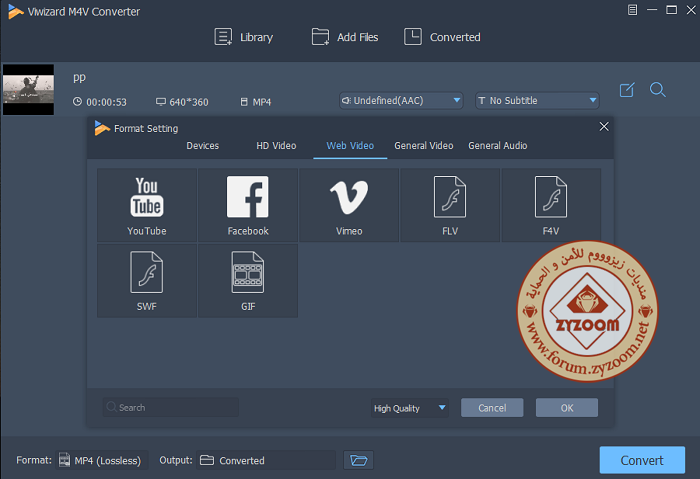
Task: Expand the No Subtitle dropdown
Action: [x=538, y=100]
